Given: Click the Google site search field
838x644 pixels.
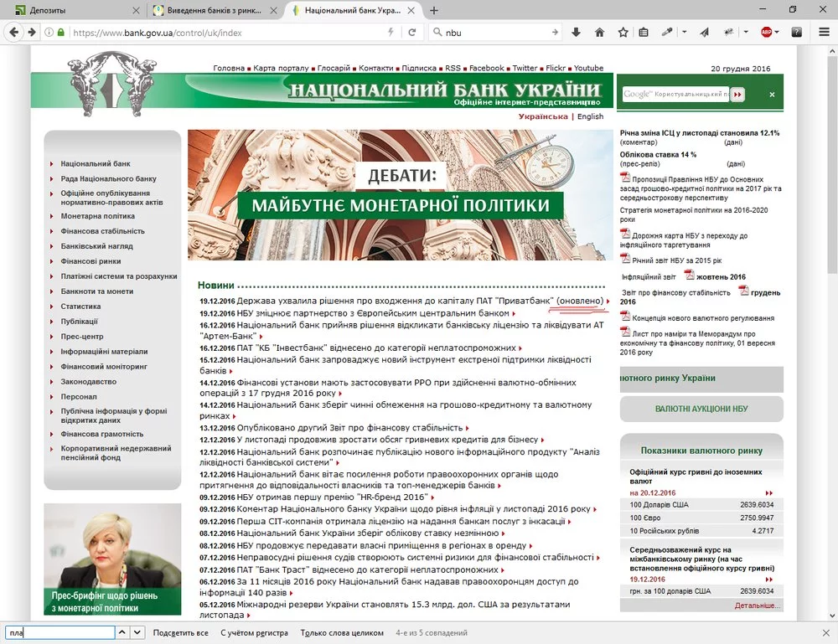Looking at the screenshot, I should [x=675, y=94].
